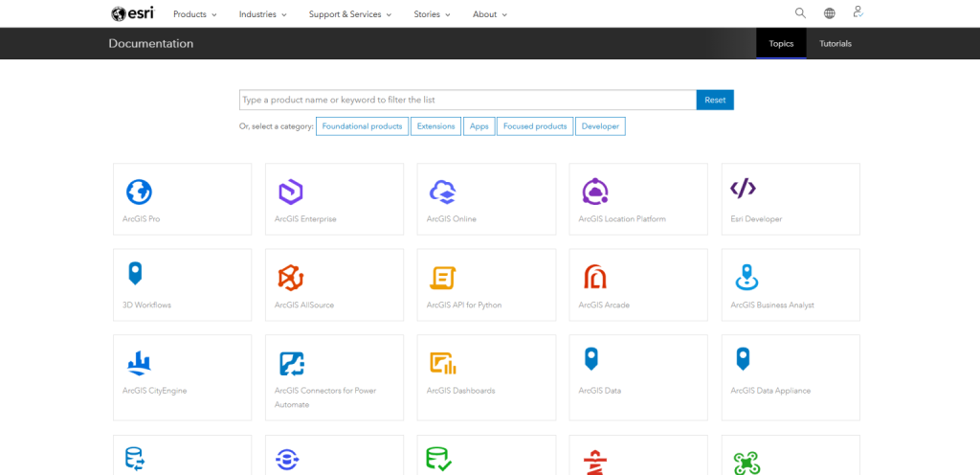Click the Reset button
The height and width of the screenshot is (475, 980).
pos(715,100)
